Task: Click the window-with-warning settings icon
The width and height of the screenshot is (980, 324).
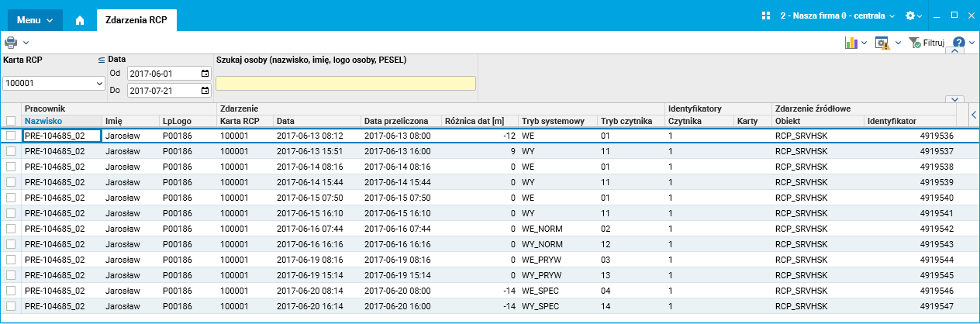Action: coord(882,43)
